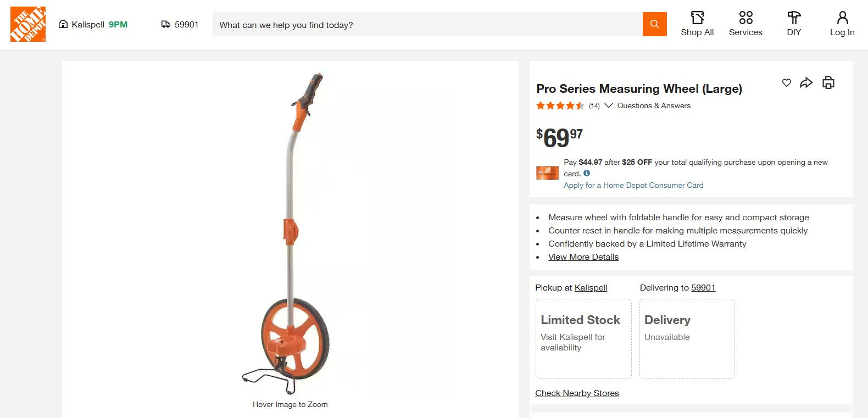868x418 pixels.
Task: Open Apply for a Home Depot Consumer Card
Action: click(x=633, y=185)
